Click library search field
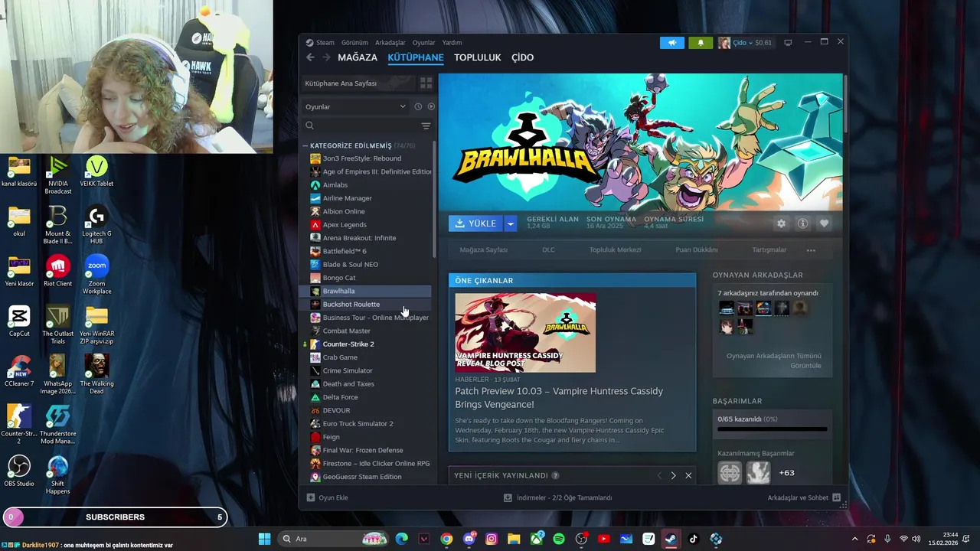 pos(360,126)
